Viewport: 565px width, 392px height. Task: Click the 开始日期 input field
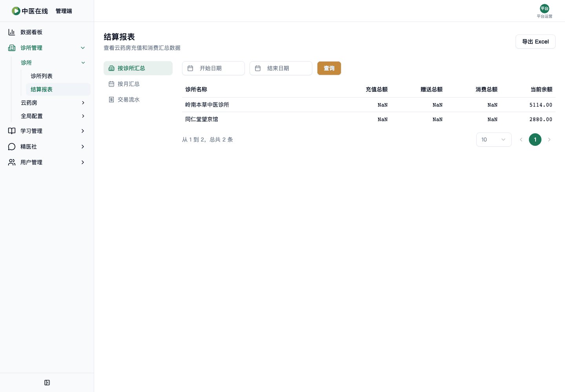coord(213,68)
